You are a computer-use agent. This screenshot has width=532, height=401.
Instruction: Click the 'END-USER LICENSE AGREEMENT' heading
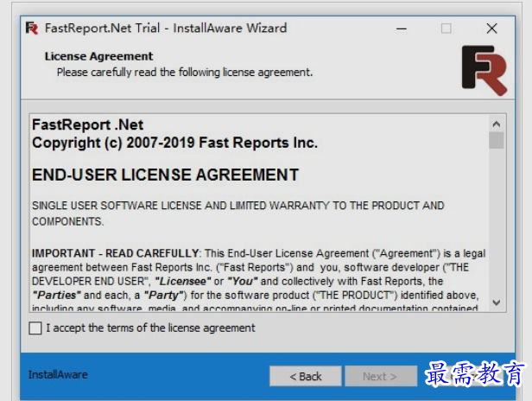click(165, 175)
